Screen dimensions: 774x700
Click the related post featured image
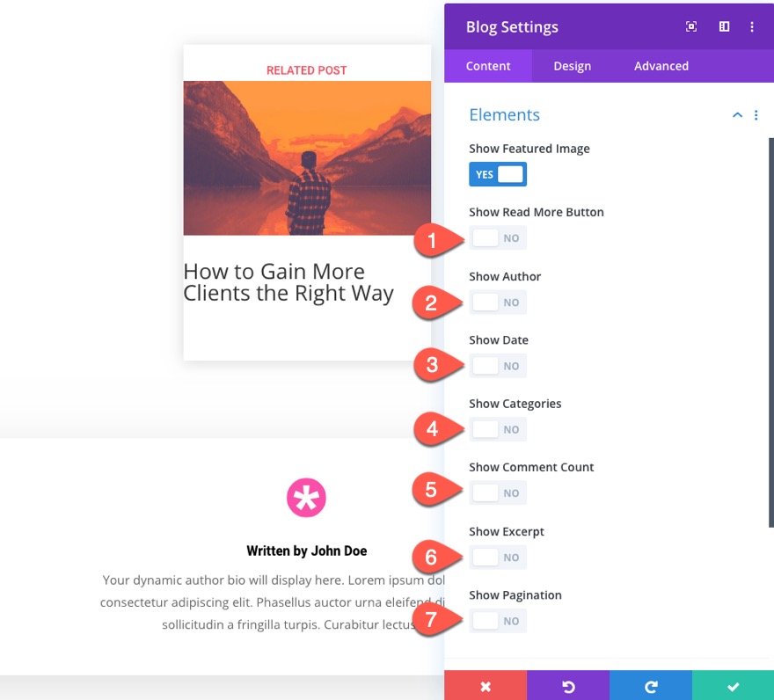tap(307, 158)
